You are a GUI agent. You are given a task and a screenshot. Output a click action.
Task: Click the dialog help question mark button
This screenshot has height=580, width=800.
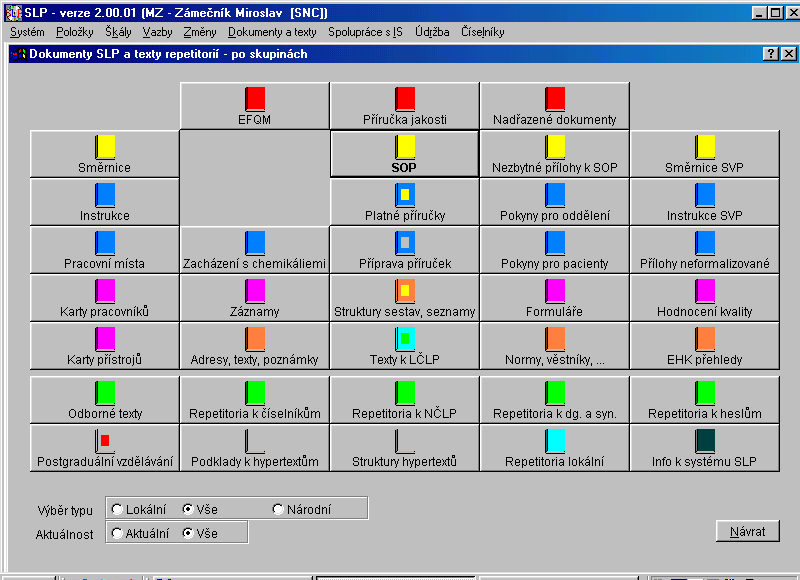tap(770, 54)
